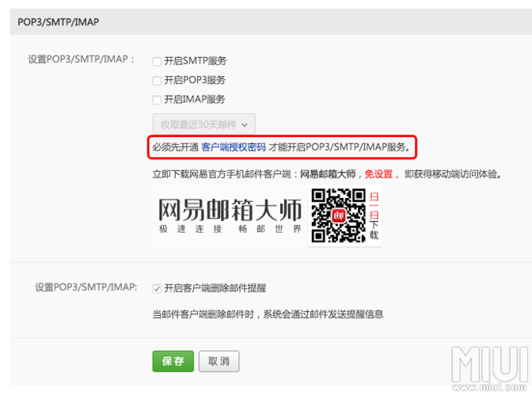Viewport: 532px width, 396px height.
Task: Click the 当邮件客户端删除邮件时 description text
Action: [x=268, y=314]
